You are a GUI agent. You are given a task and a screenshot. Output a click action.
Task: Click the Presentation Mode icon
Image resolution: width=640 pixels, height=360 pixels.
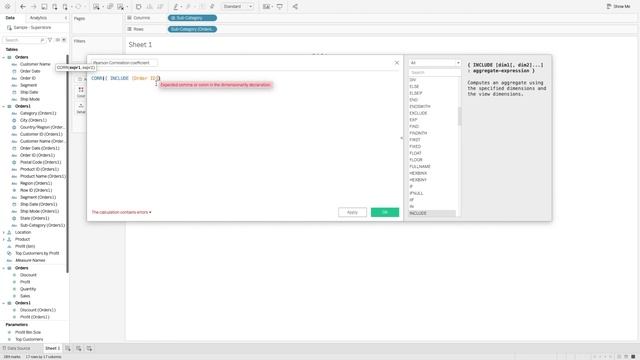click(280, 7)
